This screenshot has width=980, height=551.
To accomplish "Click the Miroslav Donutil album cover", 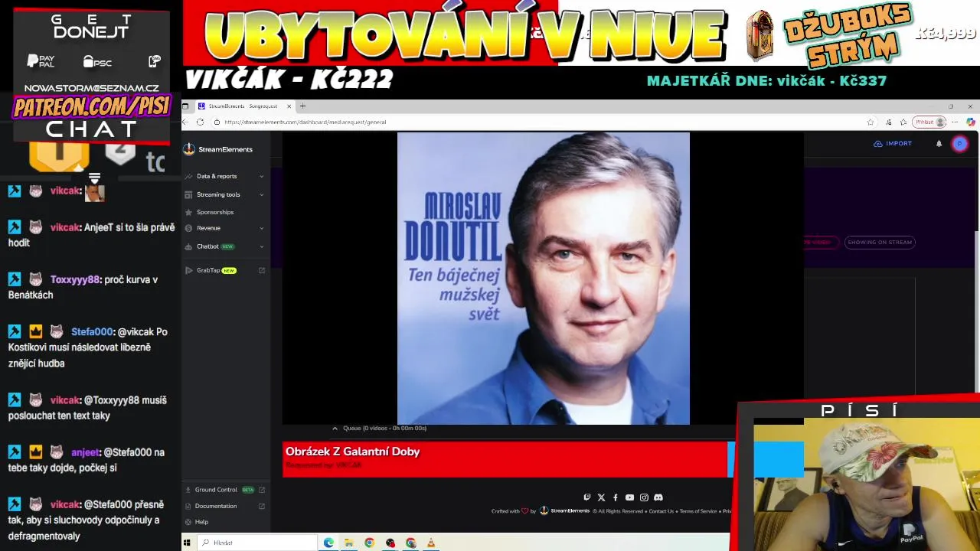I will tap(543, 278).
